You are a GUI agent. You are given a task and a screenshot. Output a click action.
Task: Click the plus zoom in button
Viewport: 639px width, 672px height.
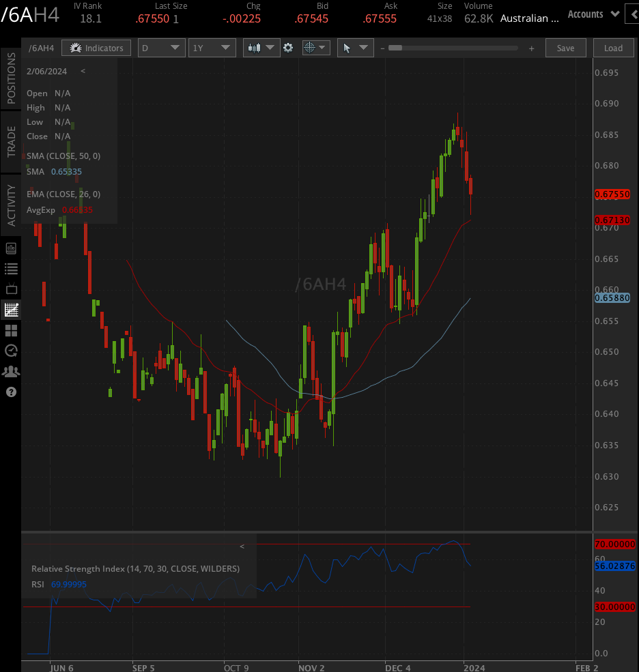(531, 48)
